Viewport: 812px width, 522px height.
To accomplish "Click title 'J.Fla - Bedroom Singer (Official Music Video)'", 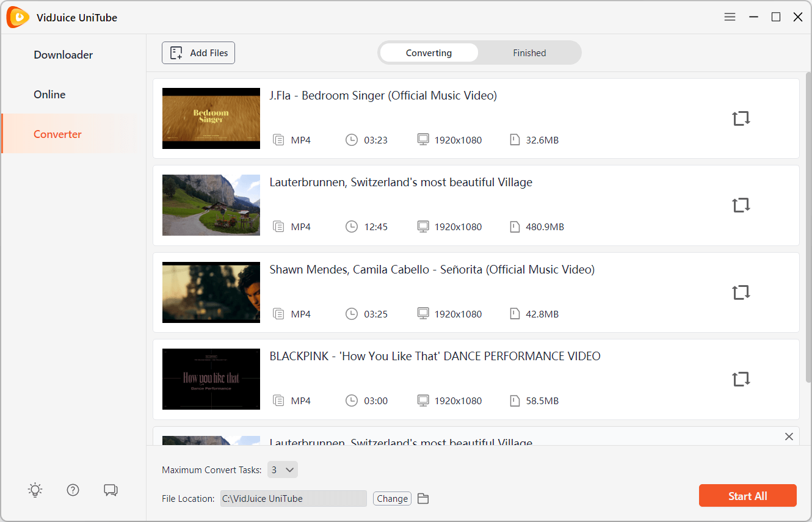I will (383, 96).
